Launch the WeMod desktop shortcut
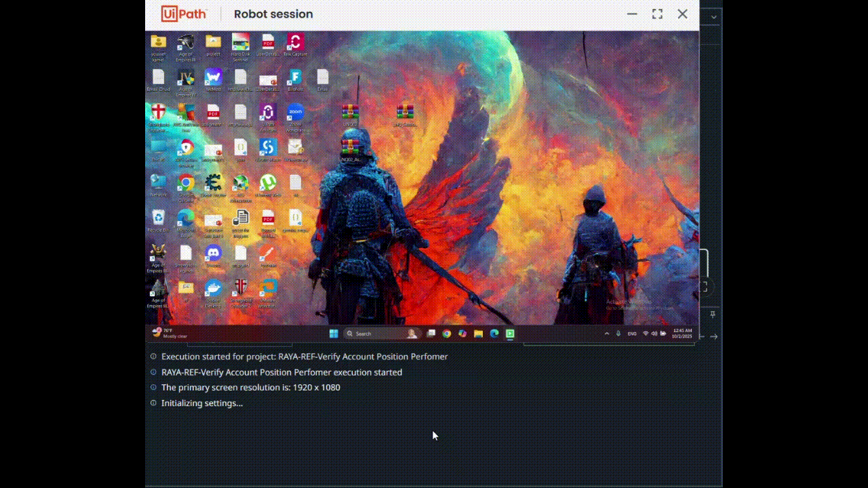This screenshot has height=488, width=868. point(213,79)
